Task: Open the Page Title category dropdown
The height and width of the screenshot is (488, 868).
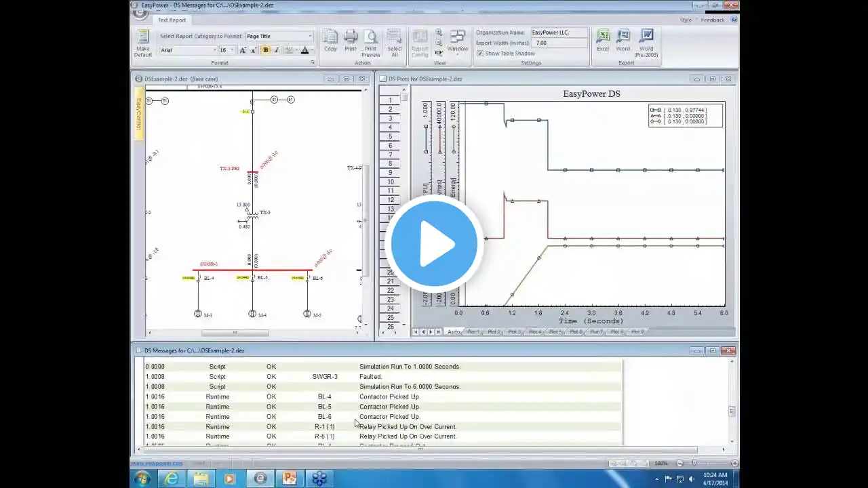Action: click(279, 36)
